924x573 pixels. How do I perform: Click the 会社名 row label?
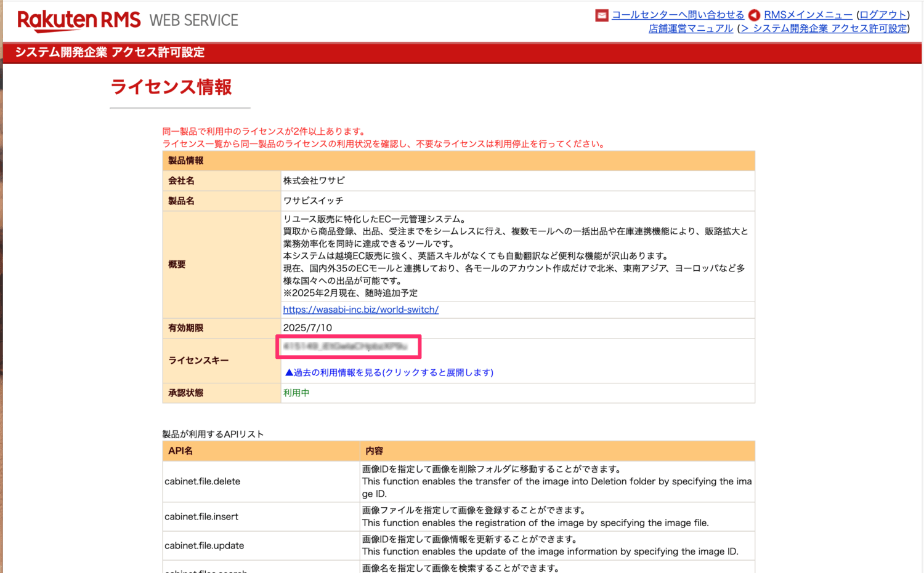click(181, 180)
